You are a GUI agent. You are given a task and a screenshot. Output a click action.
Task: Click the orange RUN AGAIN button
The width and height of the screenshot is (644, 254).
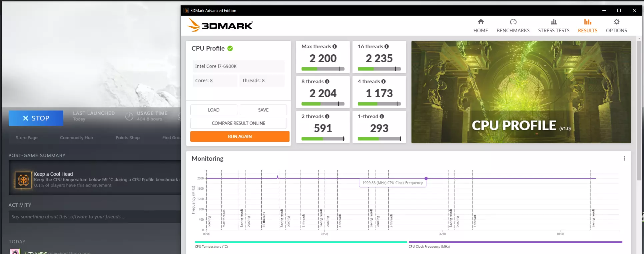pyautogui.click(x=240, y=136)
